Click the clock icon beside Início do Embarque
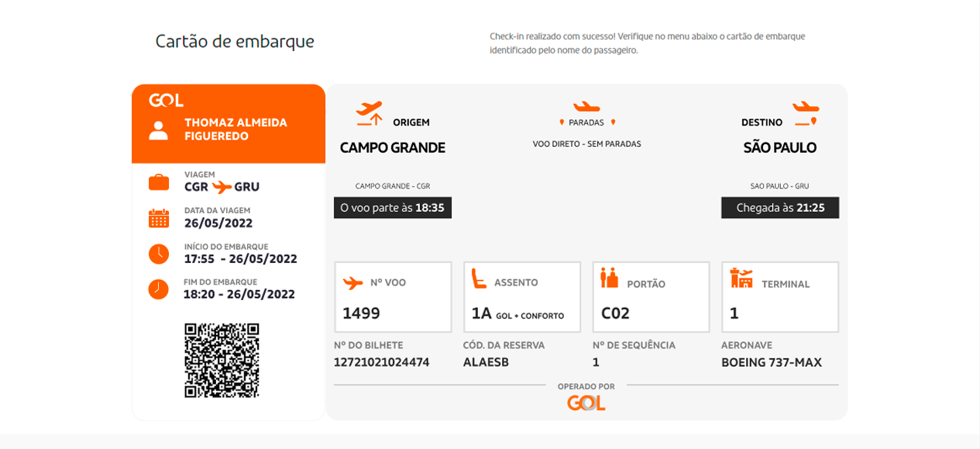The width and height of the screenshot is (980, 449). [159, 254]
